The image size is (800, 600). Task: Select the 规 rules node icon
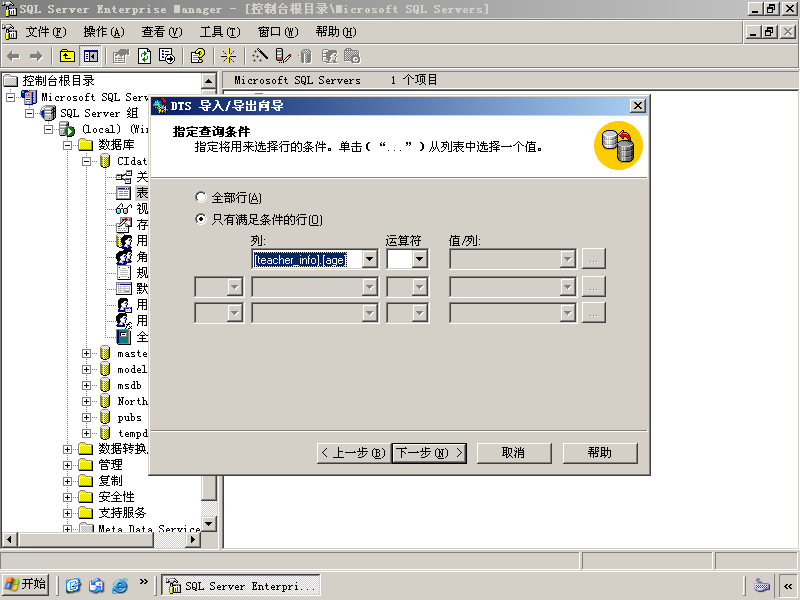click(x=123, y=272)
